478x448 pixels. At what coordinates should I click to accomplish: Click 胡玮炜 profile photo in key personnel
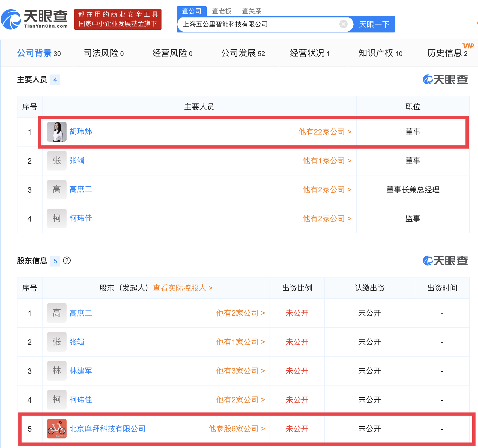point(57,132)
